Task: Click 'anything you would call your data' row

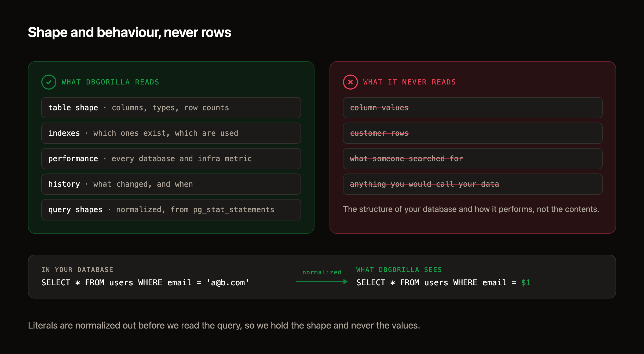Action: [473, 184]
